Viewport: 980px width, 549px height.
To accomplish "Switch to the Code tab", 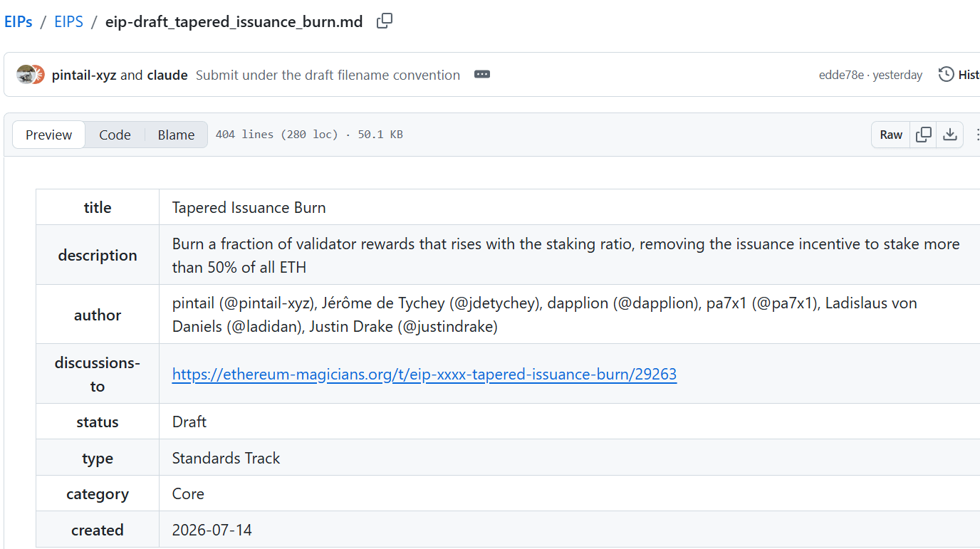I will pos(115,135).
